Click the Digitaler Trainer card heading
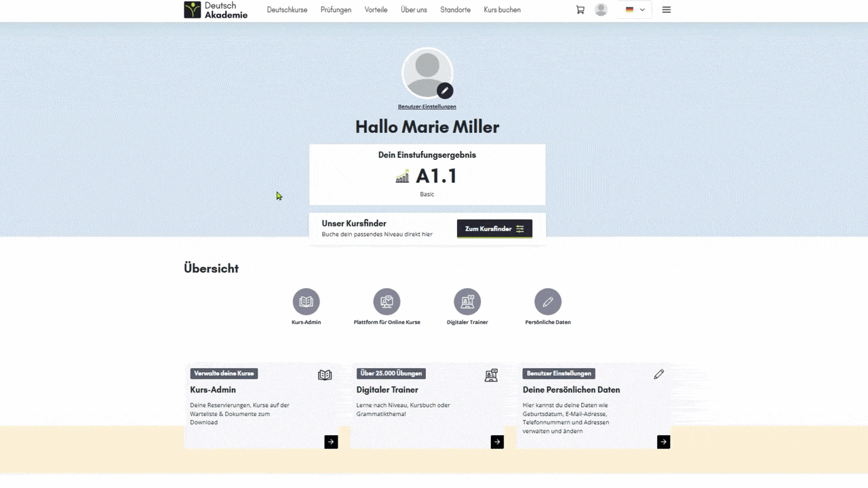The width and height of the screenshot is (868, 488). coord(387,390)
